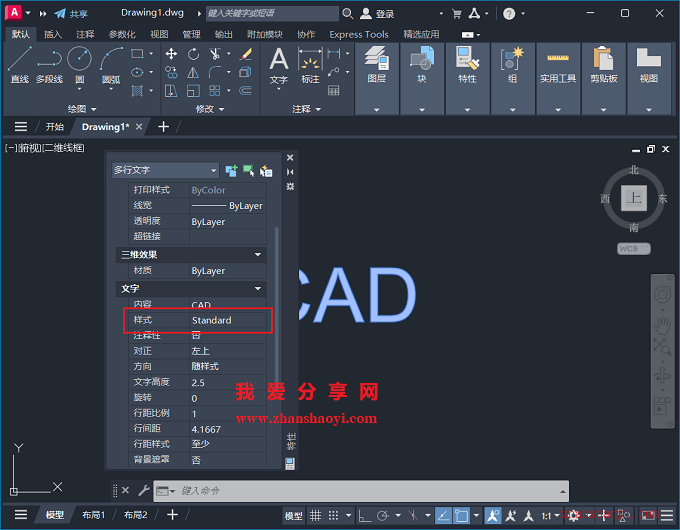Add a new drawing tab with plus
This screenshot has height=530, width=680.
(x=163, y=127)
